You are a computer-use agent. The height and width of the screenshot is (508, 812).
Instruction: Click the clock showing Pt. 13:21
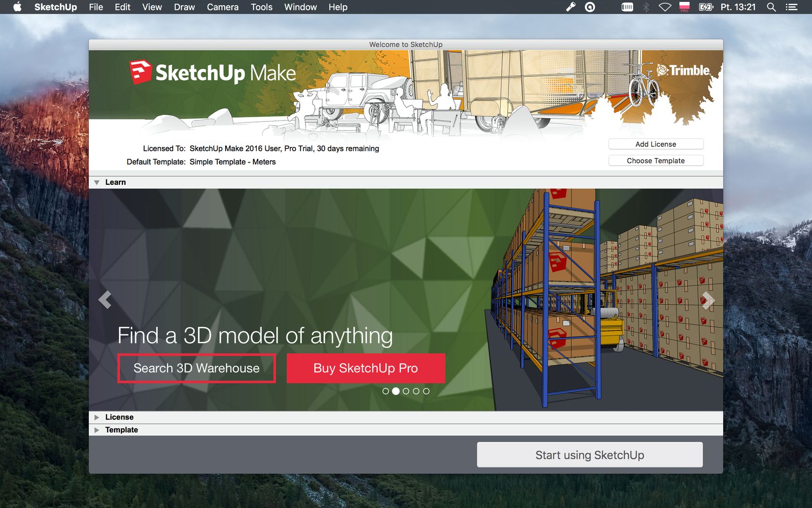click(738, 7)
